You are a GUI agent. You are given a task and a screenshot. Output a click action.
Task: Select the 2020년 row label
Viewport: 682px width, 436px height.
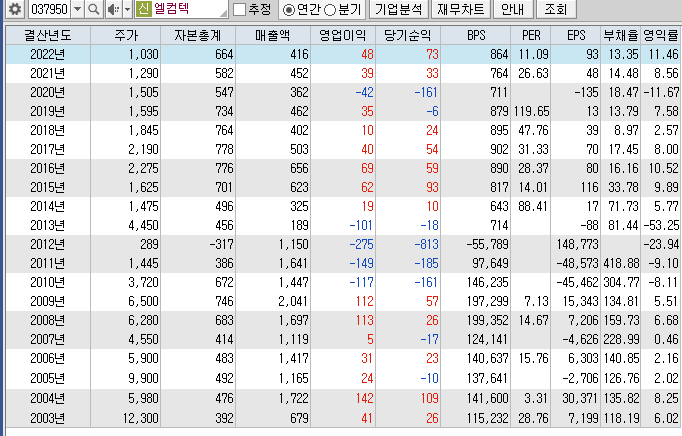(47, 92)
